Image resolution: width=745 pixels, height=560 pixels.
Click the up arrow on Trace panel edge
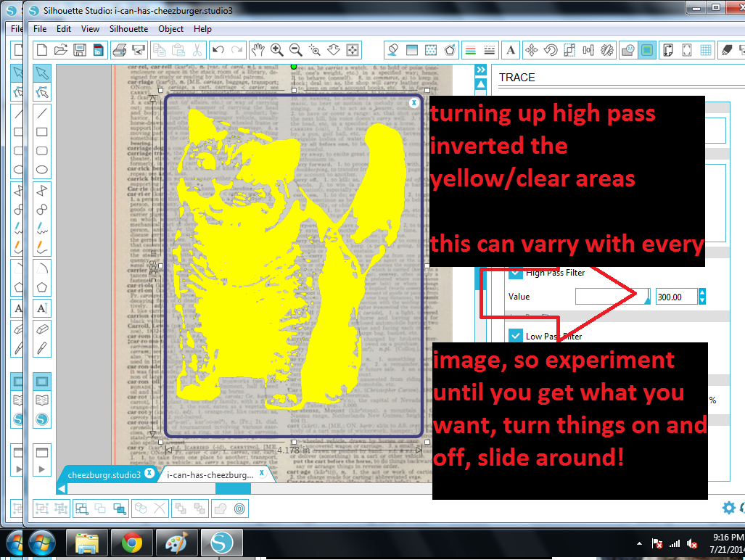481,84
